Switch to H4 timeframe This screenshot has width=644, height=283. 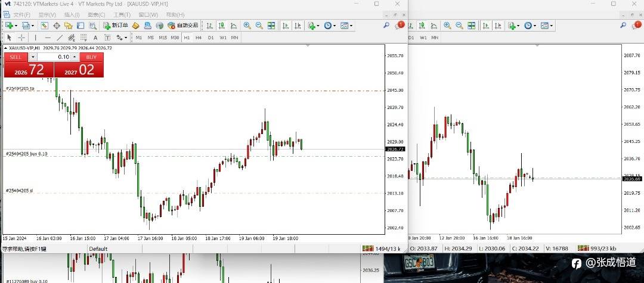(199, 38)
